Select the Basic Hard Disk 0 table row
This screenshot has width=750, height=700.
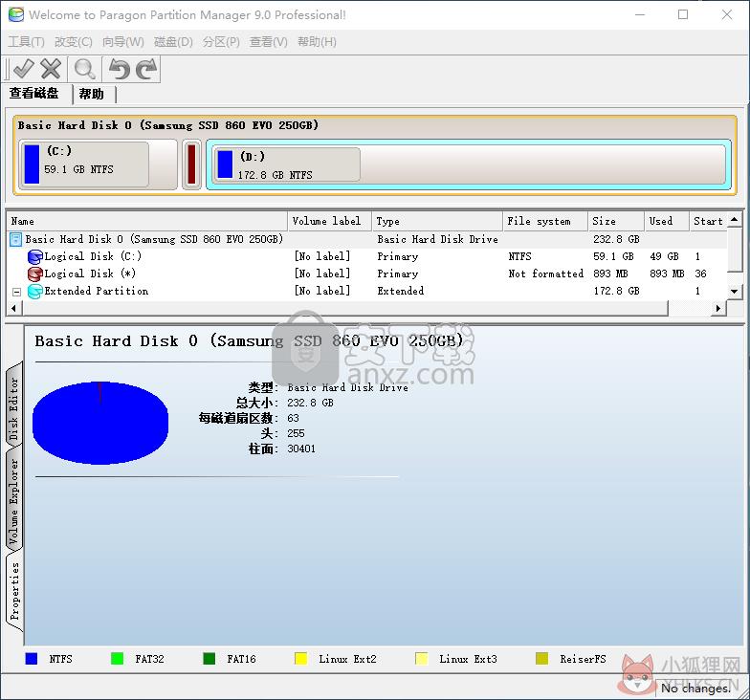[x=367, y=239]
